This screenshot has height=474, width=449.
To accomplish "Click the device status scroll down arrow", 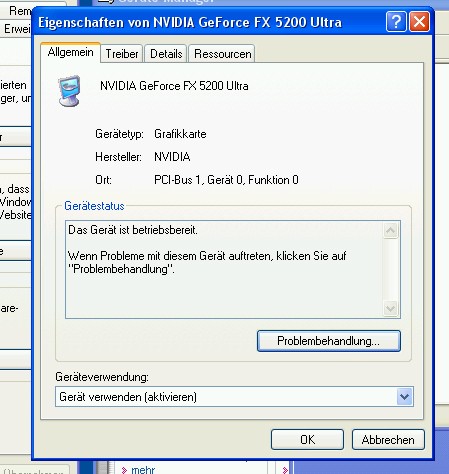I will (x=390, y=308).
